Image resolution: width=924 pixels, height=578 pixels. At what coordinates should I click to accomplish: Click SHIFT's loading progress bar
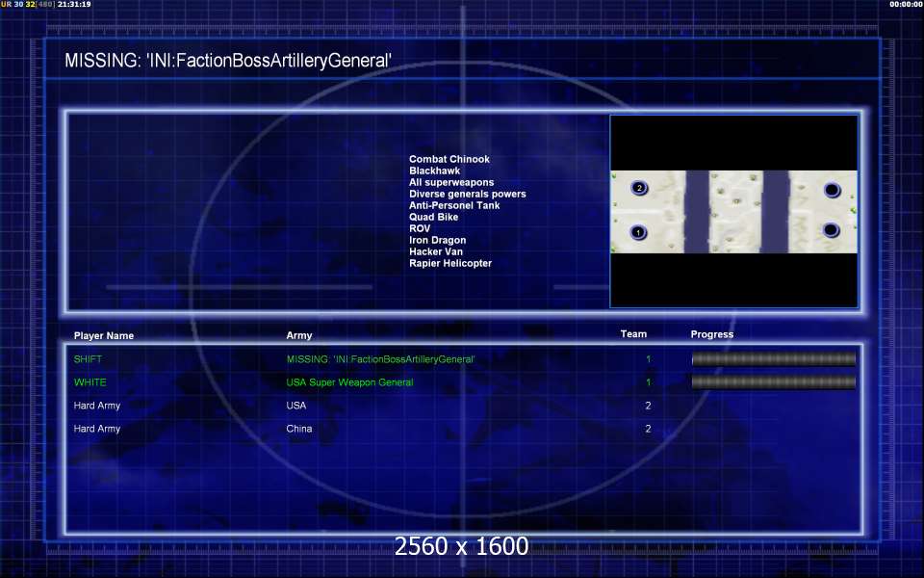pyautogui.click(x=773, y=358)
